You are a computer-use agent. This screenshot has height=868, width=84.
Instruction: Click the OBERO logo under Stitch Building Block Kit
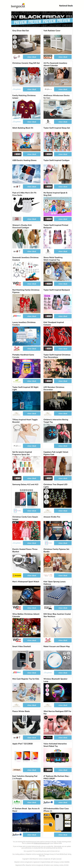coord(17,154)
